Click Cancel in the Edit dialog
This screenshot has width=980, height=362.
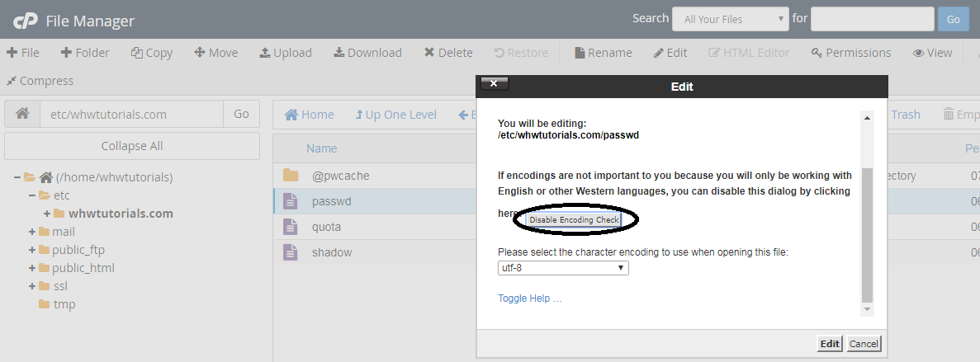coord(864,344)
